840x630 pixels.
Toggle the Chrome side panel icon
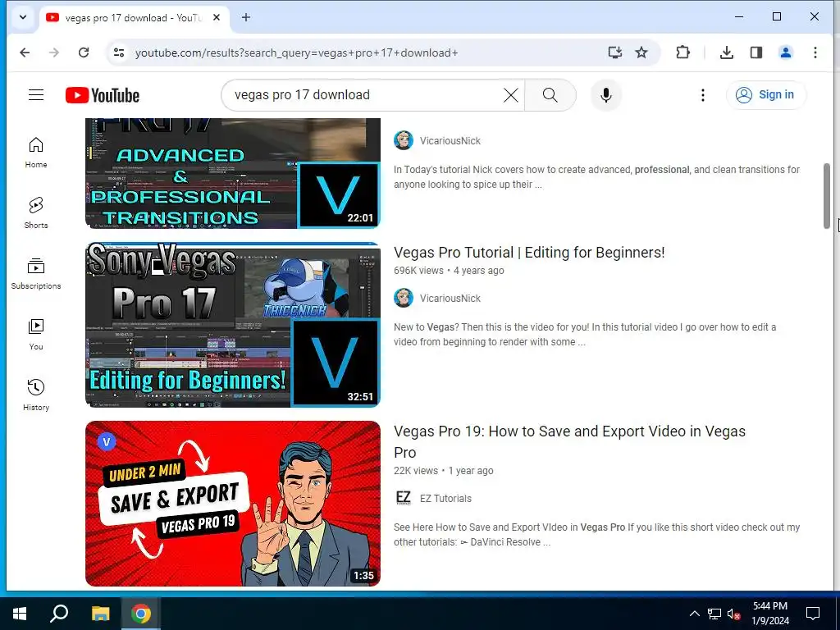[756, 52]
